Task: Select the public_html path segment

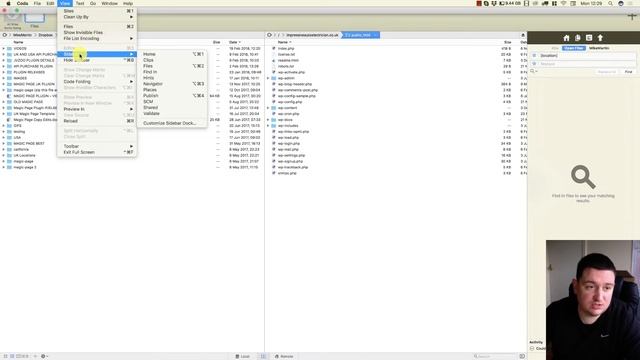Action: (360, 35)
